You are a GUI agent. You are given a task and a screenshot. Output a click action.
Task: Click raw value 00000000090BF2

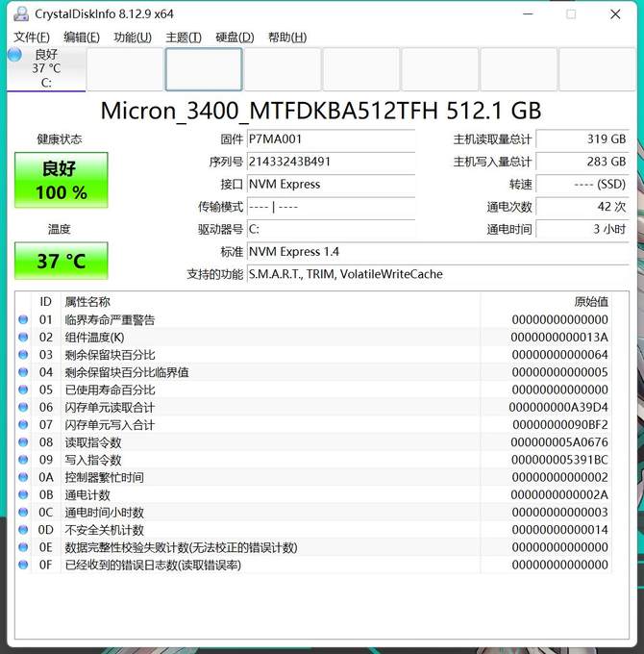[560, 424]
